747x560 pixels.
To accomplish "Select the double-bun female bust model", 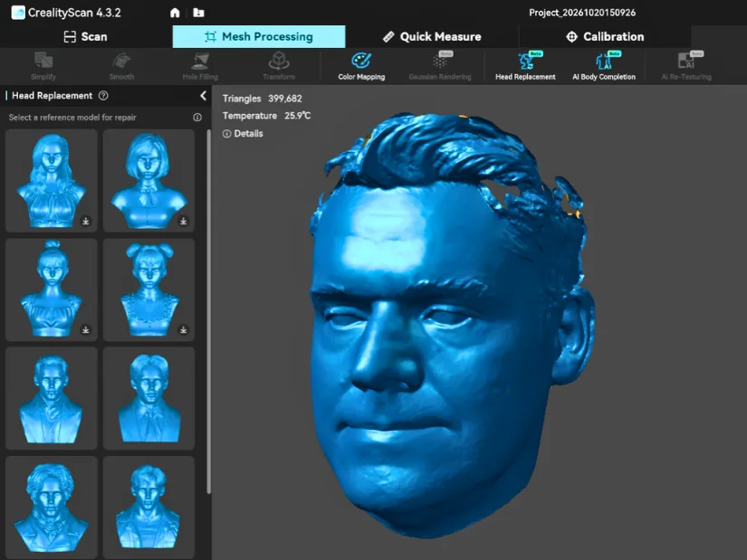I will pyautogui.click(x=148, y=289).
